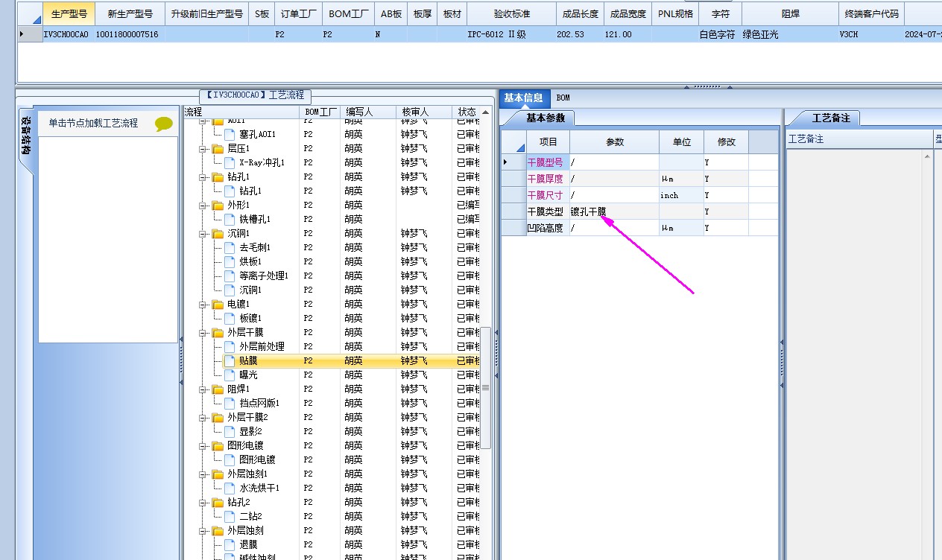Click the 新生产型号 column header
This screenshot has width=942, height=560.
[130, 14]
